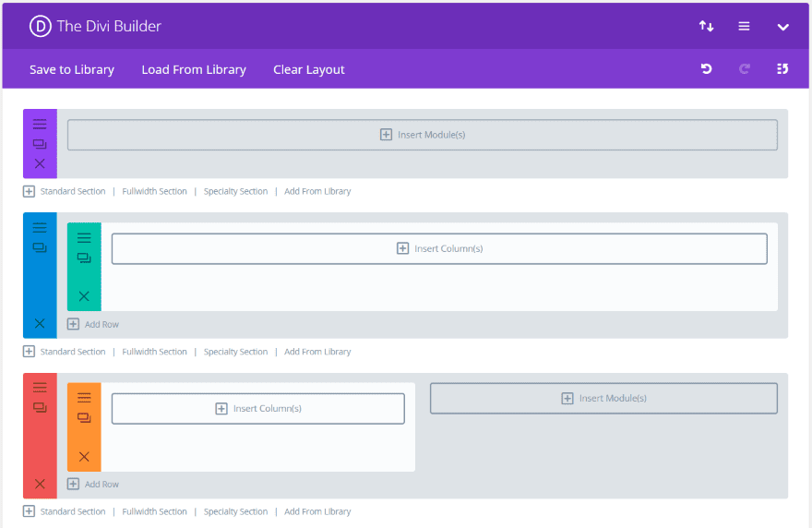Open settings of the orange row

point(84,398)
